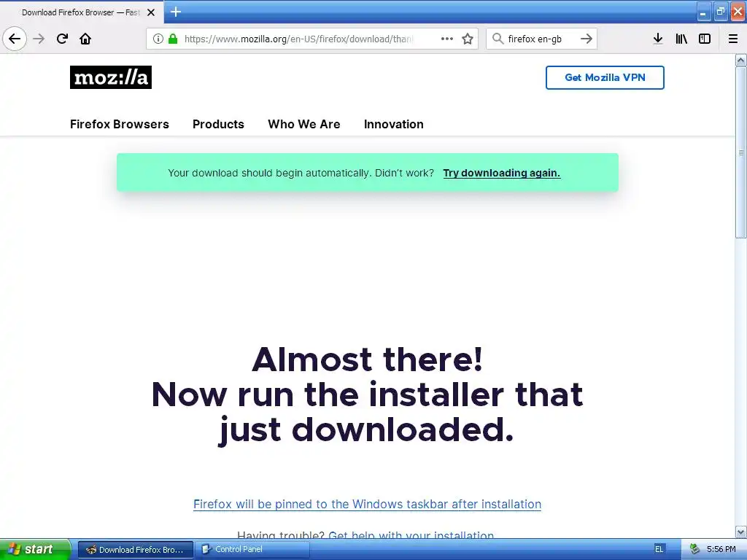Click Get help with your installation
The image size is (747, 560).
411,534
